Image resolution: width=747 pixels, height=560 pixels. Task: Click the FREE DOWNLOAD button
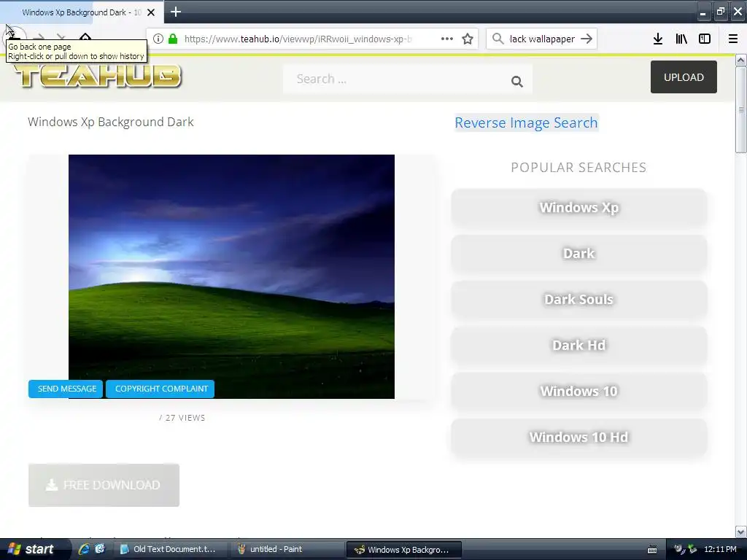click(104, 485)
